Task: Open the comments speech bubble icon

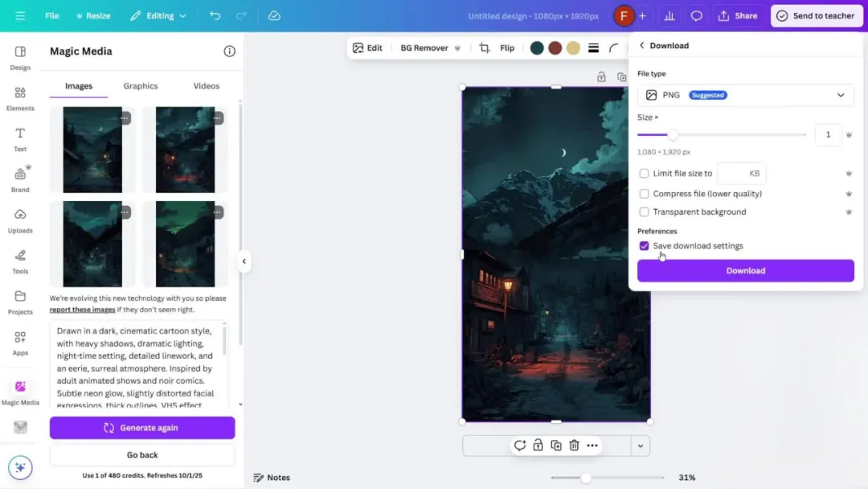Action: tap(697, 16)
